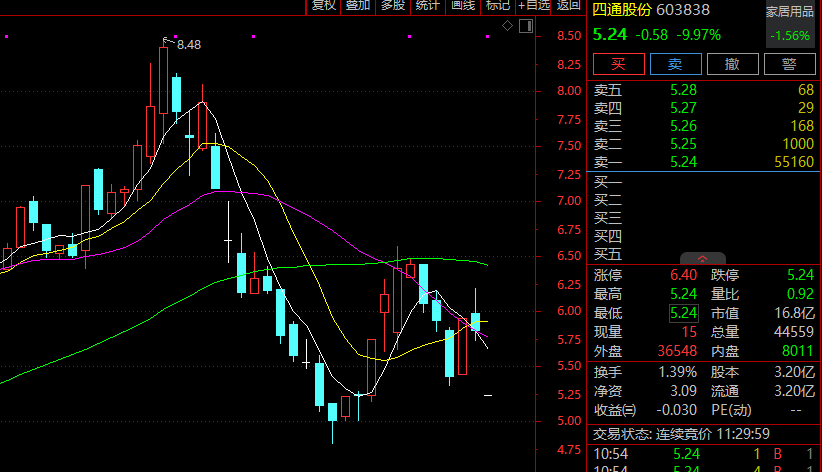This screenshot has height=472, width=822.
Task: Click 返回 to go back
Action: tap(568, 5)
